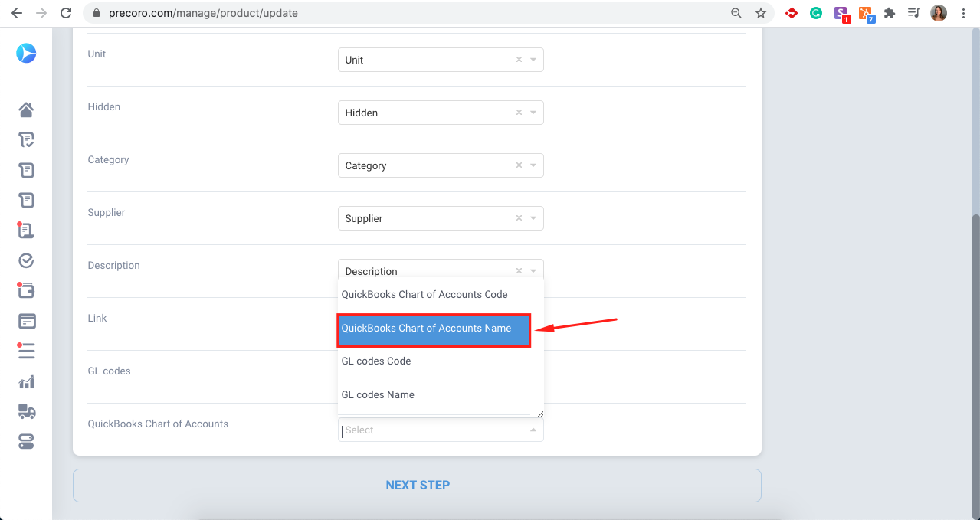
Task: Choose QuickBooks Chart of Accounts Name option
Action: 434,329
